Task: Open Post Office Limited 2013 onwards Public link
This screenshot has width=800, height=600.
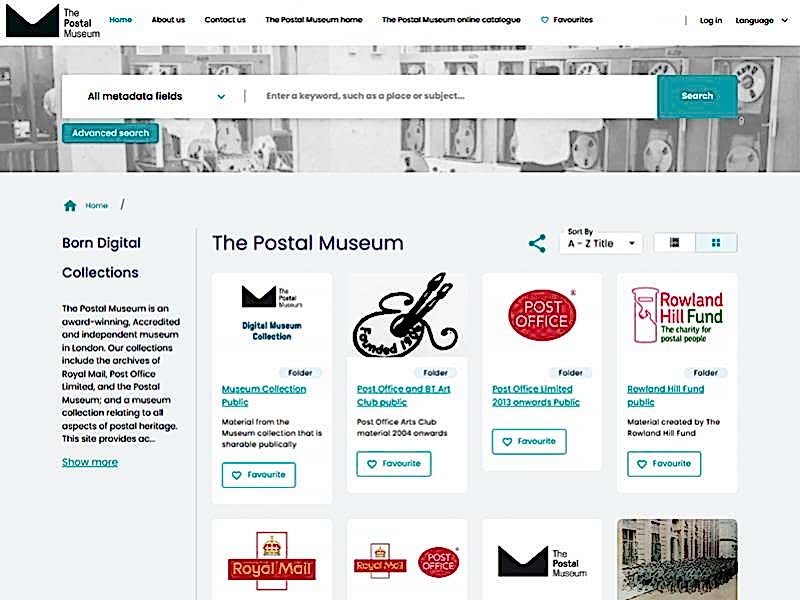Action: (536, 395)
